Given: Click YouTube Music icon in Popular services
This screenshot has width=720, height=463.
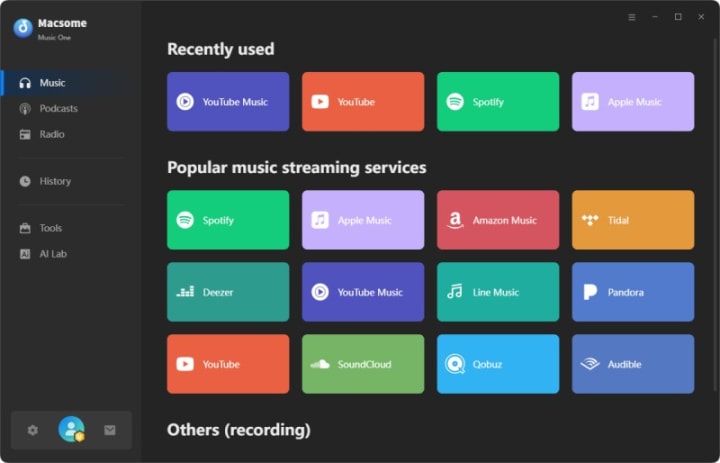Looking at the screenshot, I should [x=320, y=292].
